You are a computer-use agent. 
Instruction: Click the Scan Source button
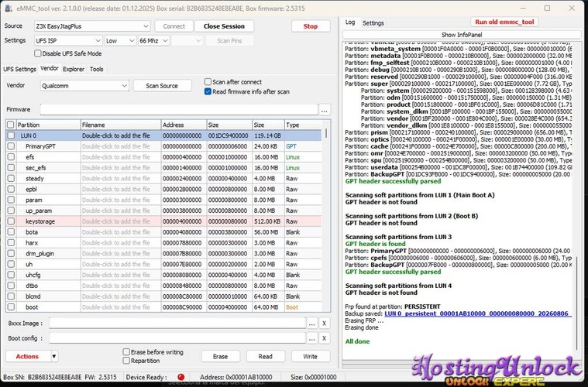162,85
